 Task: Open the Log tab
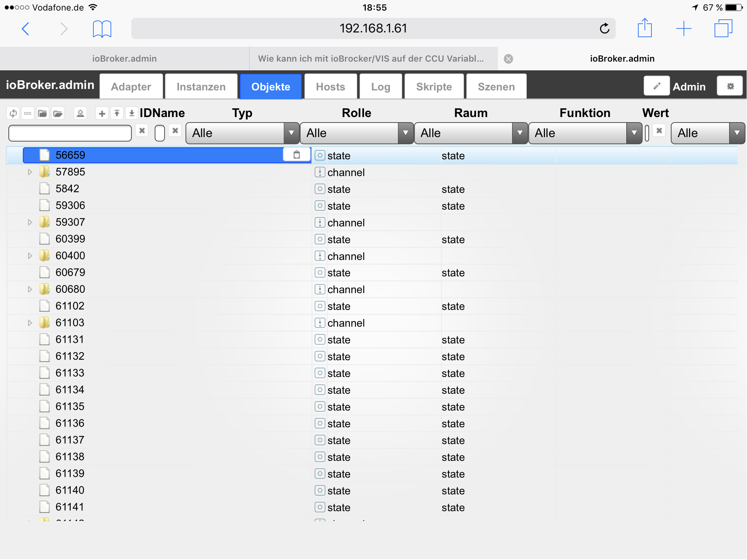(380, 87)
